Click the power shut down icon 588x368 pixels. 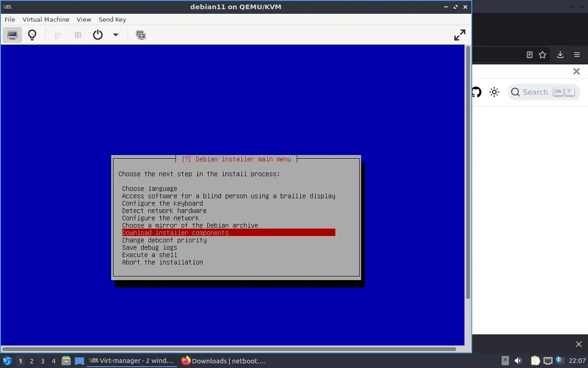click(98, 35)
